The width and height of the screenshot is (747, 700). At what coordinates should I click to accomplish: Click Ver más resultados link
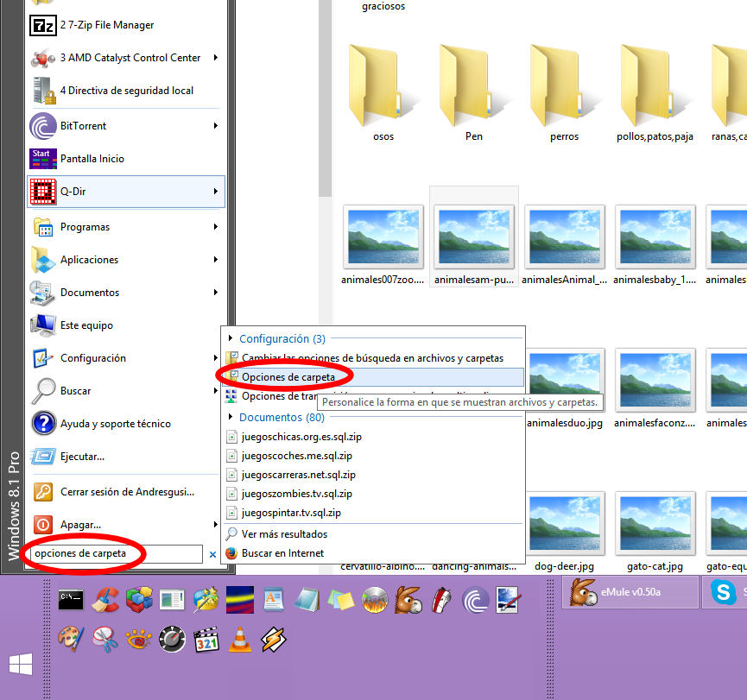(x=284, y=534)
